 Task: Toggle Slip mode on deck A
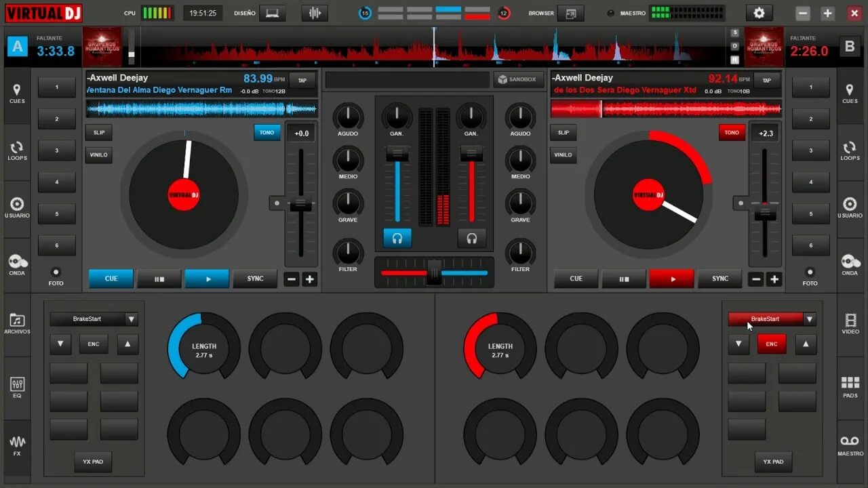click(99, 132)
